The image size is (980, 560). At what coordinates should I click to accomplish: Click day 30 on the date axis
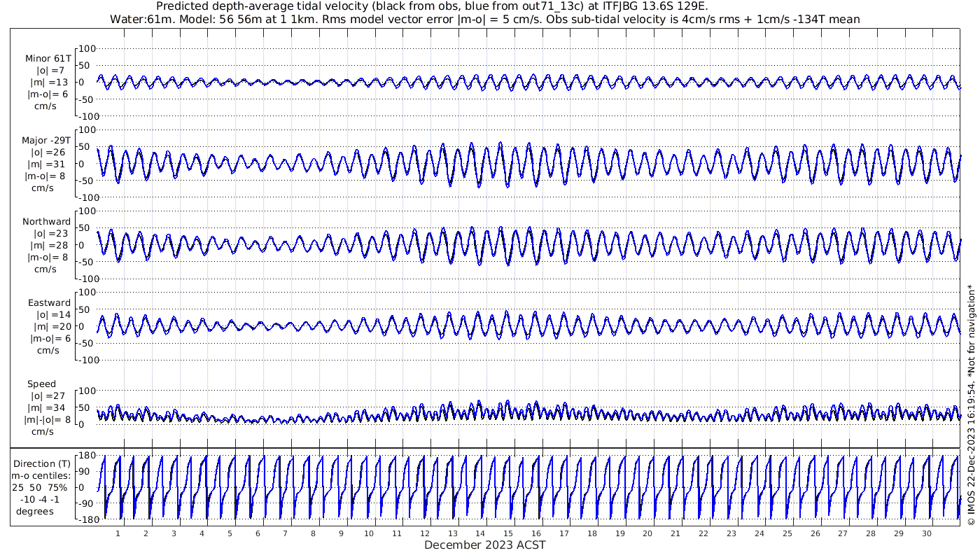coord(926,533)
